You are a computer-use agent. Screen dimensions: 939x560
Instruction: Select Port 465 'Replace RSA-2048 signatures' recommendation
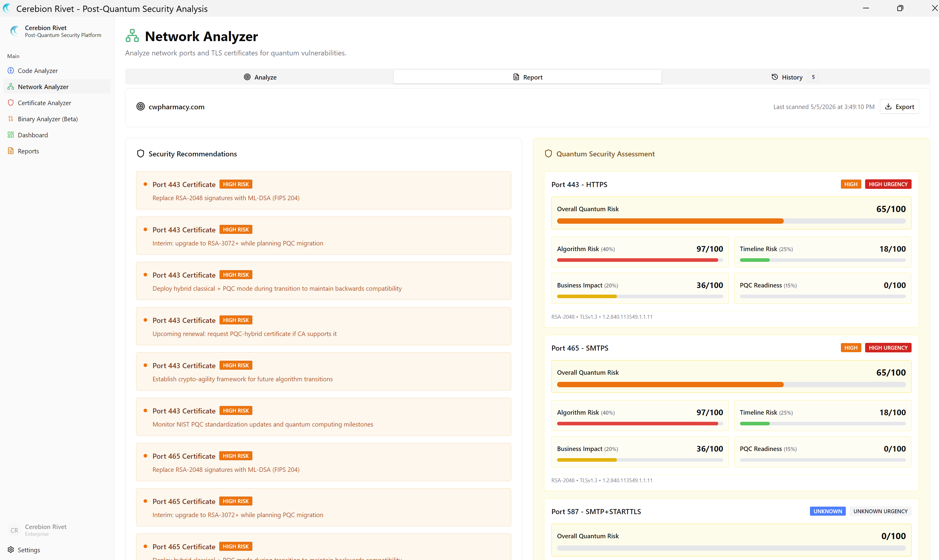click(x=324, y=462)
